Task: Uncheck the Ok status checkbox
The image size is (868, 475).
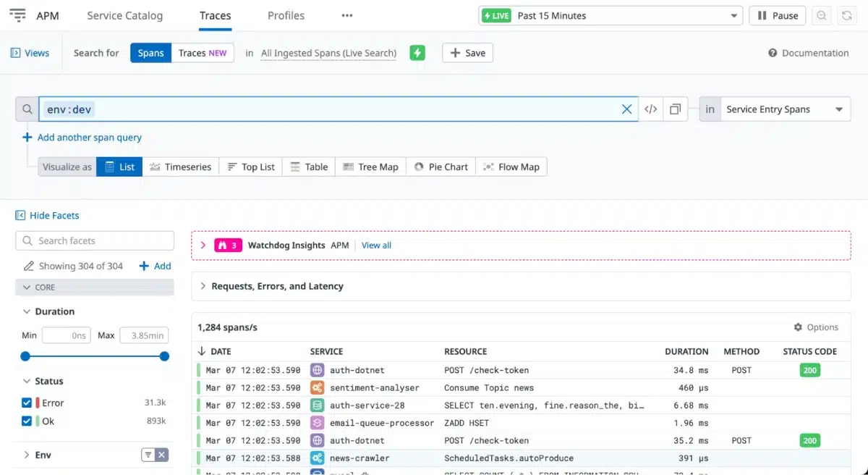Action: point(27,421)
